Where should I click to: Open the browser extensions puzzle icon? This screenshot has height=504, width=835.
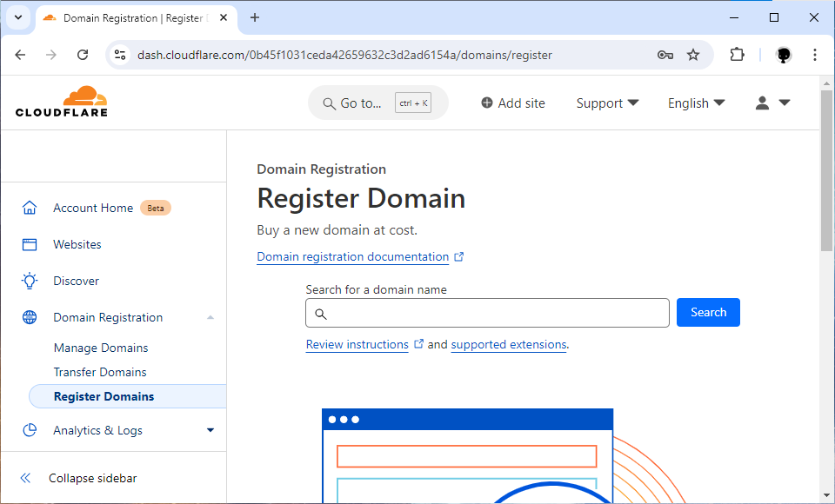737,55
